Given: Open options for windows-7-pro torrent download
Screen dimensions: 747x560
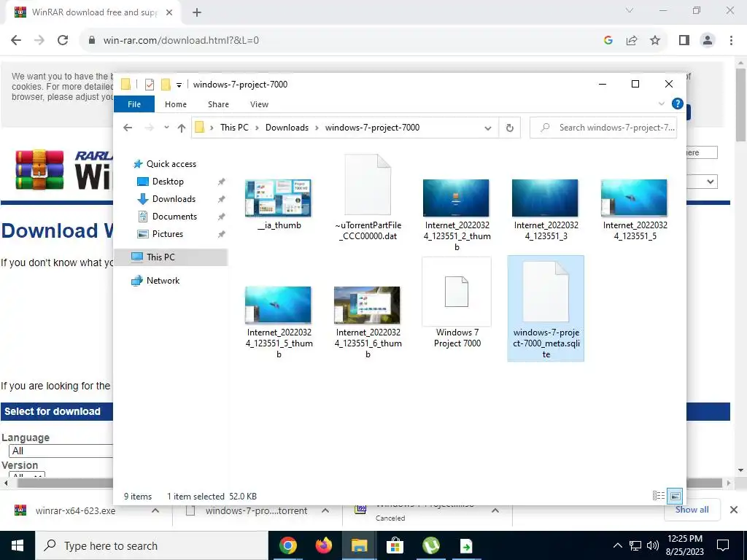Looking at the screenshot, I should pyautogui.click(x=325, y=510).
